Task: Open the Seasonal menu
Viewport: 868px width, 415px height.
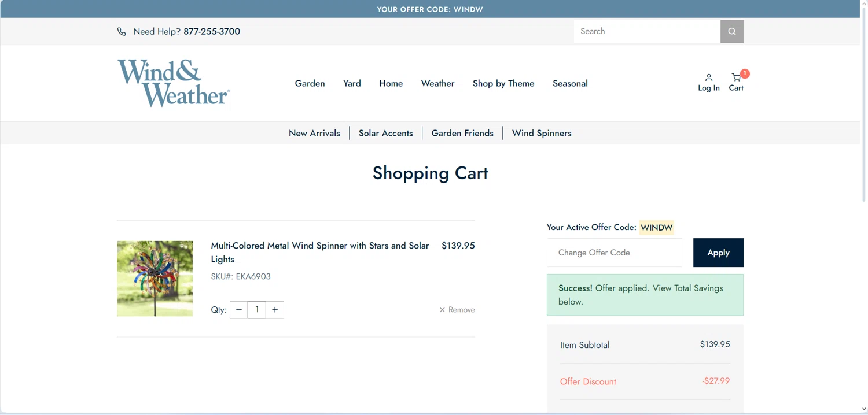Action: [570, 83]
